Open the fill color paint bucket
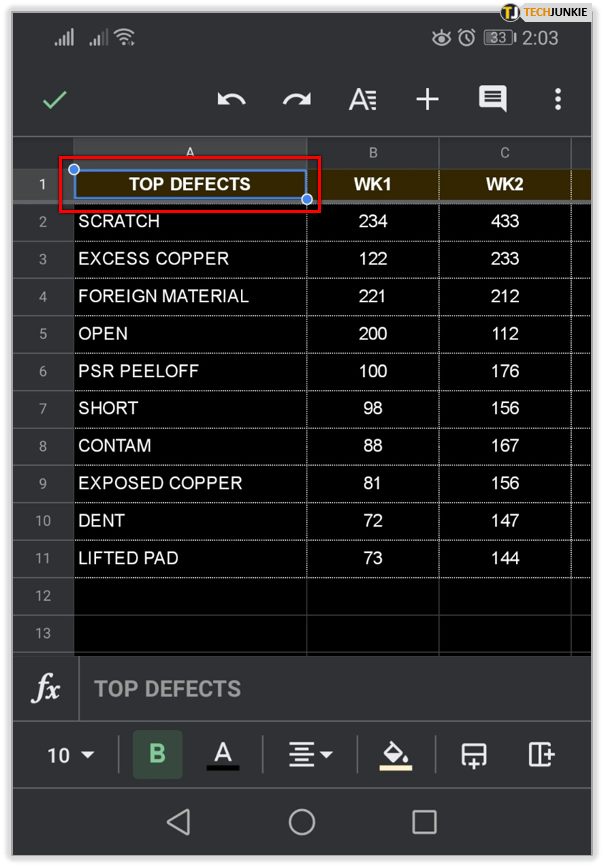Image resolution: width=604 pixels, height=867 pixels. tap(395, 755)
